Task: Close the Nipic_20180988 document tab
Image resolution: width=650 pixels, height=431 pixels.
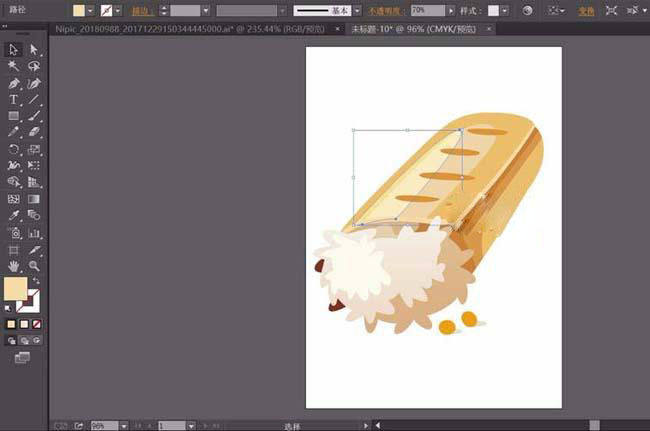Action: (337, 29)
